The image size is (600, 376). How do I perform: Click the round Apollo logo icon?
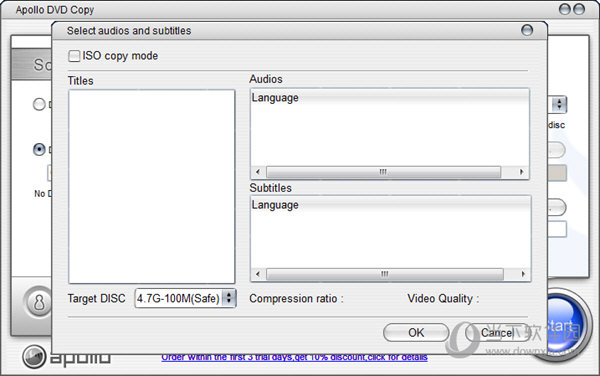pos(34,357)
